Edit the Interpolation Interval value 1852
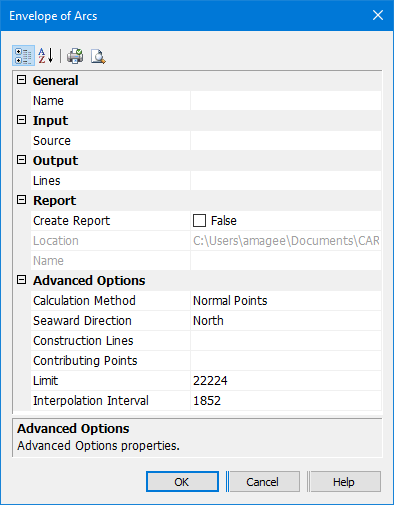 point(286,401)
